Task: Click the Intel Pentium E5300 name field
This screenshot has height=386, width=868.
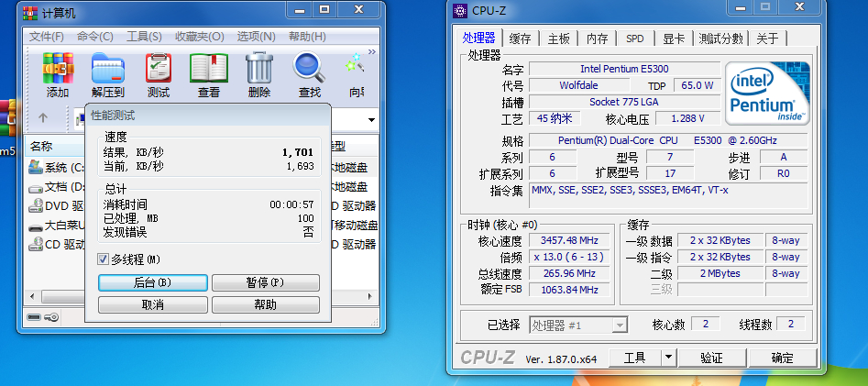Action: [x=624, y=70]
